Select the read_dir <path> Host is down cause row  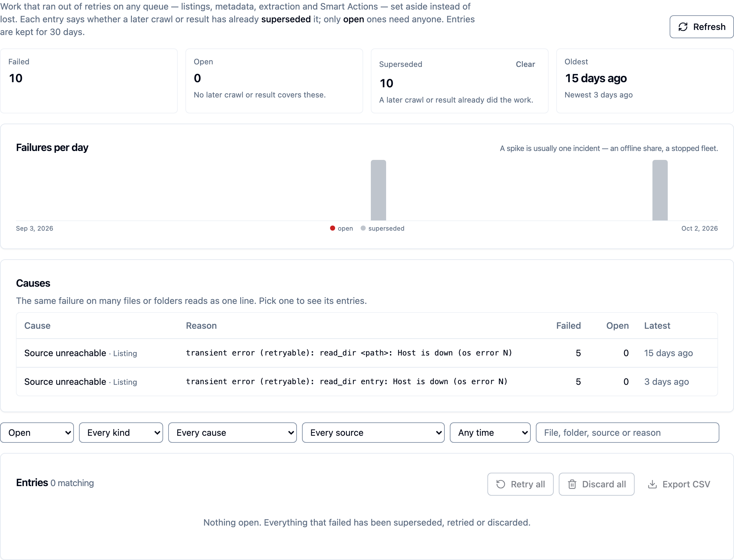[x=367, y=353]
